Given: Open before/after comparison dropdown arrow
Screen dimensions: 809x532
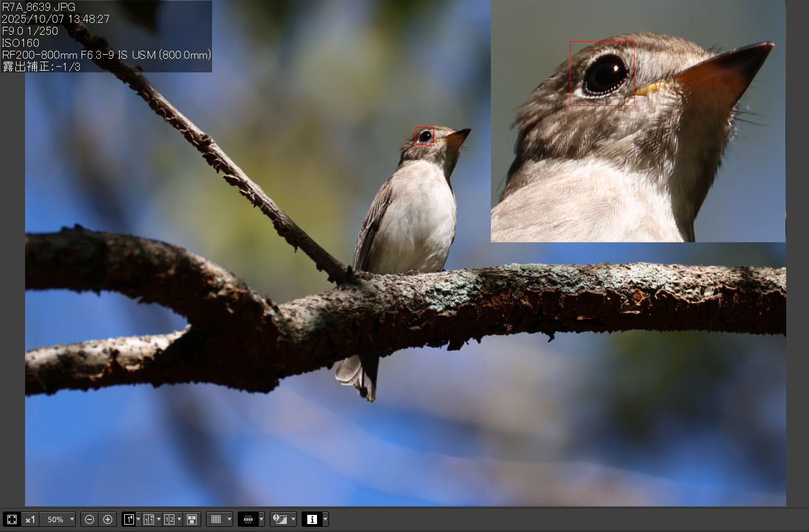Looking at the screenshot, I should tap(158, 519).
